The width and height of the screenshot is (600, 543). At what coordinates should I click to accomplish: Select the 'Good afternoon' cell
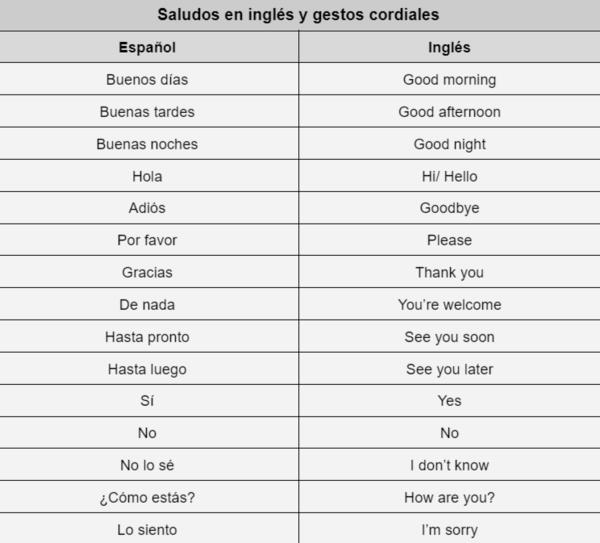pyautogui.click(x=449, y=112)
